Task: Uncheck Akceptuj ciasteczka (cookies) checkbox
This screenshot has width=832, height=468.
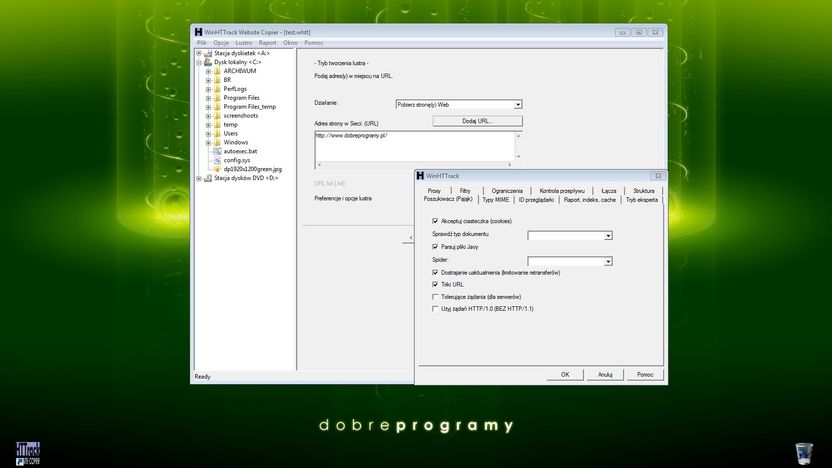Action: click(x=435, y=221)
